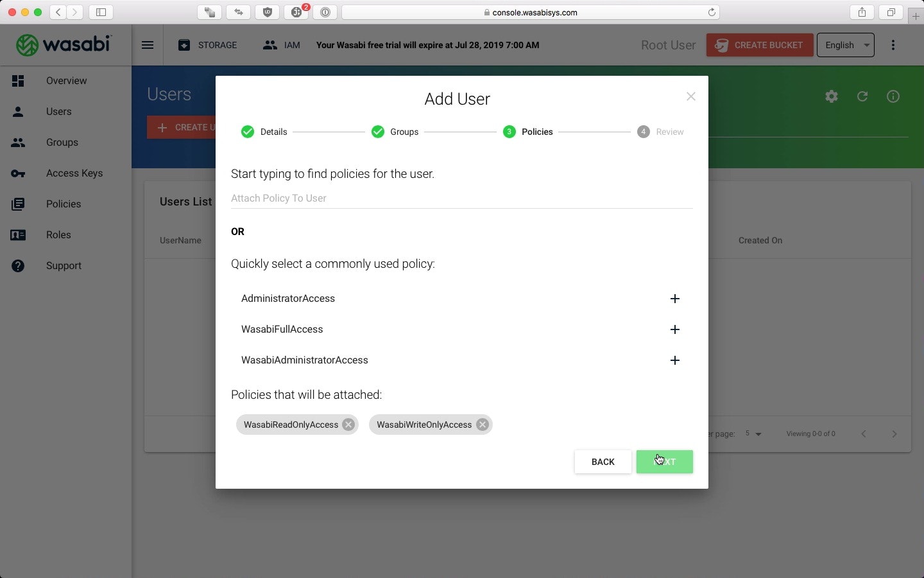The height and width of the screenshot is (578, 924).
Task: Click the extension icon with red badge
Action: [x=297, y=12]
